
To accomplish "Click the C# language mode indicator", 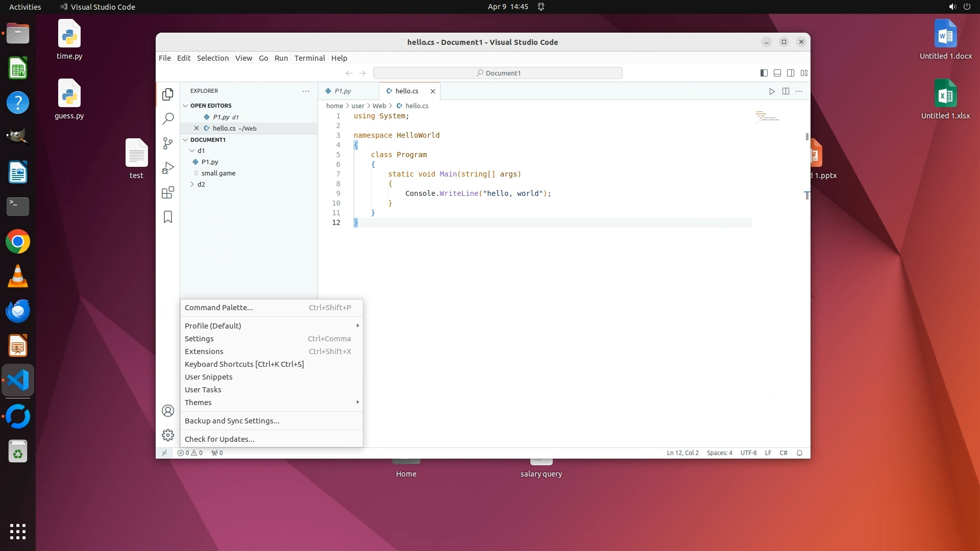I will coord(783,453).
